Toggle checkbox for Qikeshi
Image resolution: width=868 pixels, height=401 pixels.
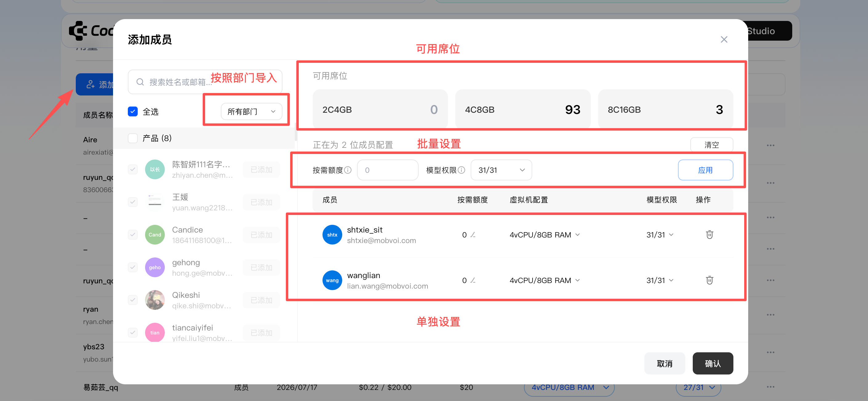click(133, 300)
